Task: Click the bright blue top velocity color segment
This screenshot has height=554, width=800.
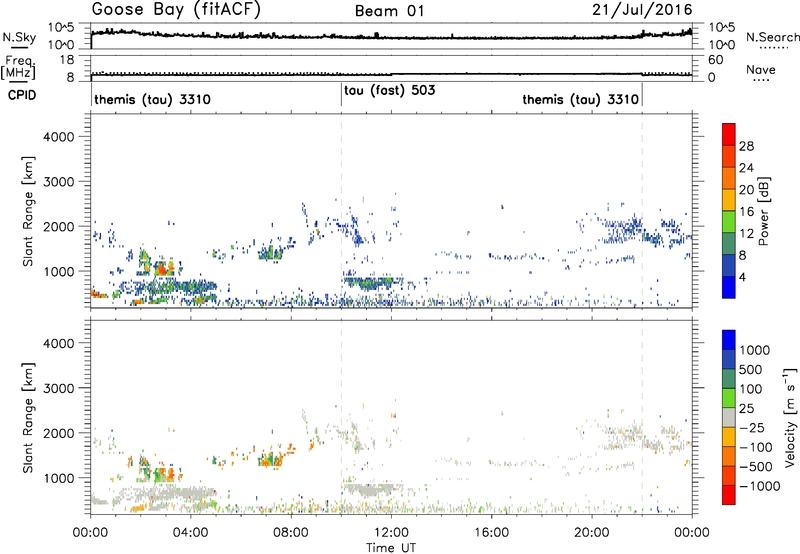Action: pyautogui.click(x=729, y=340)
